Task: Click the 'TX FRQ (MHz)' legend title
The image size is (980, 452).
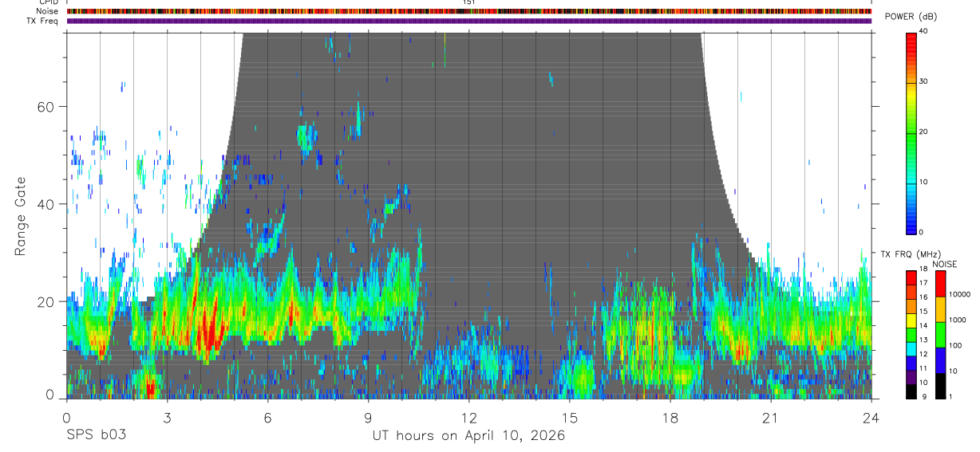Action: click(x=911, y=254)
